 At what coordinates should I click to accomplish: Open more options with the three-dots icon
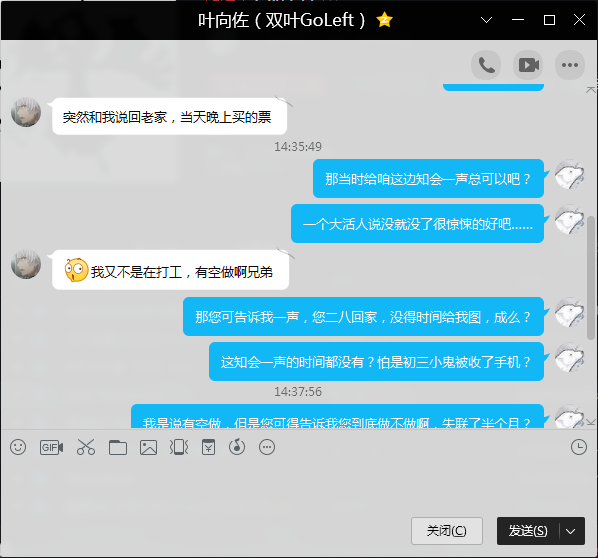point(570,65)
